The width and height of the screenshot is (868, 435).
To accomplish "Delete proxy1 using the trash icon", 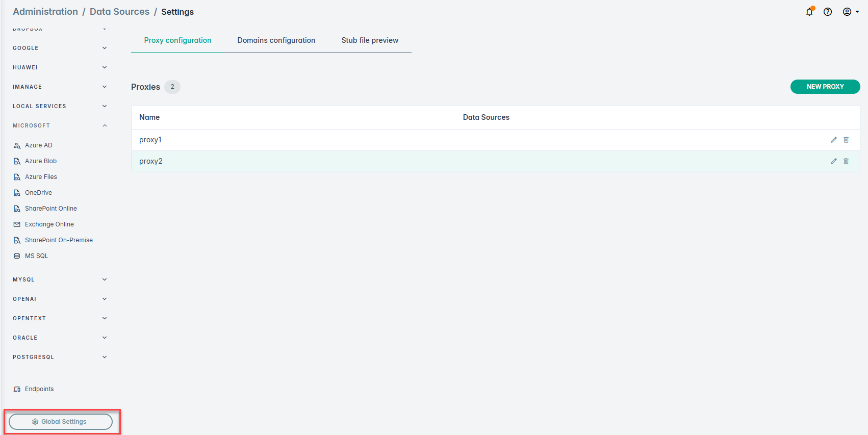I will pos(846,140).
